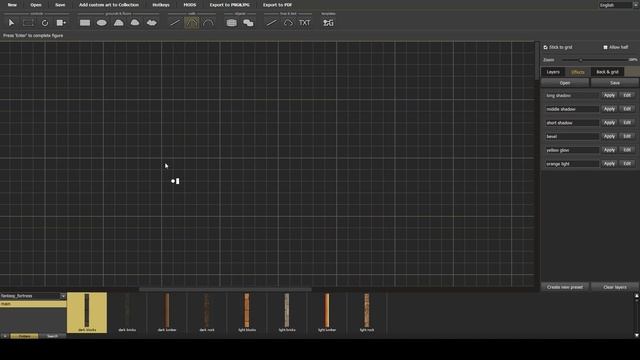This screenshot has height=360, width=640.
Task: Pick the rotate tool icon
Action: click(45, 23)
